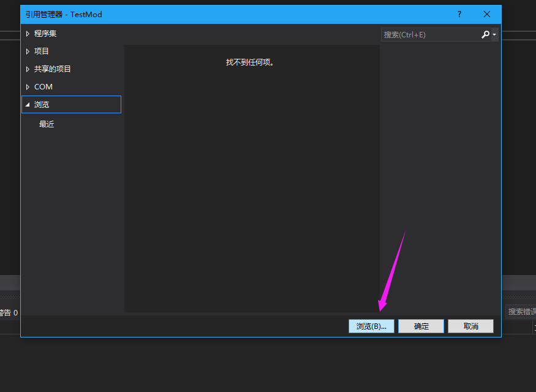Screen dimensions: 536x392
Task: Select the 浏览 category
Action: 43,104
